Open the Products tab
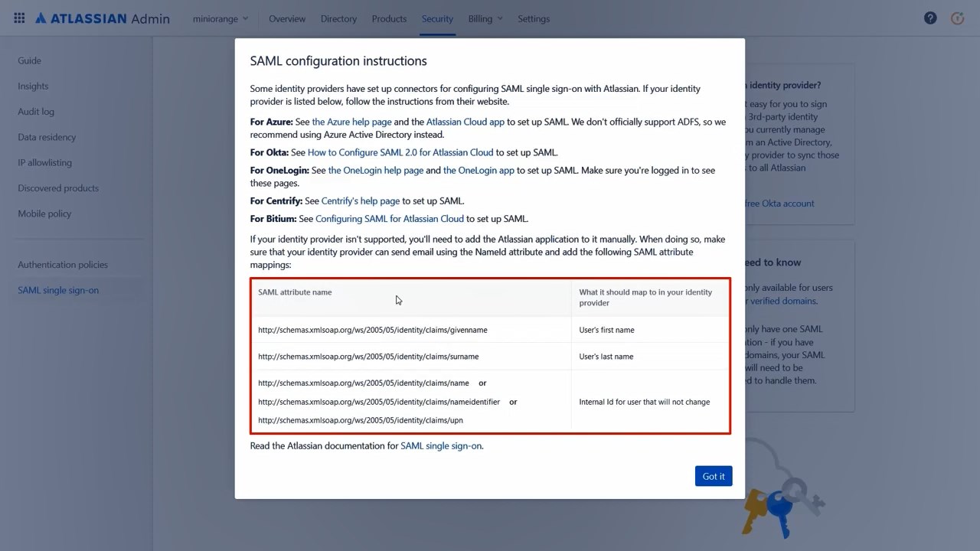The width and height of the screenshot is (980, 551). tap(389, 18)
